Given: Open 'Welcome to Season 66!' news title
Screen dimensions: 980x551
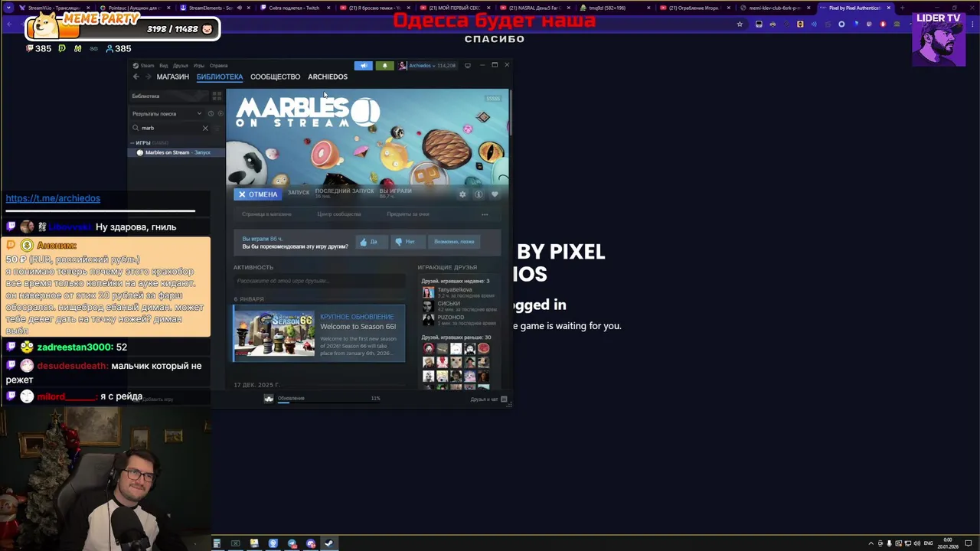Looking at the screenshot, I should pyautogui.click(x=358, y=327).
